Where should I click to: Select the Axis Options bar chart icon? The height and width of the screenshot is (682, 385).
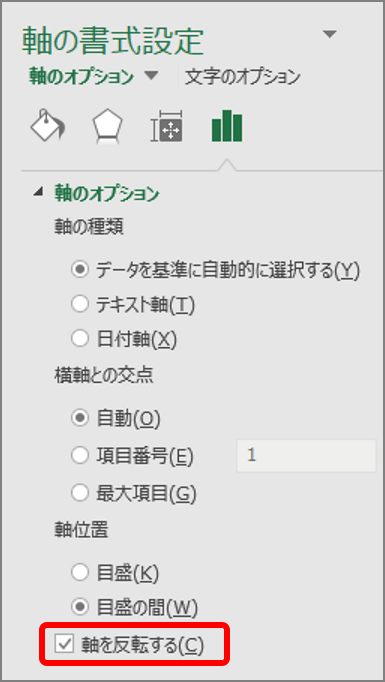point(227,125)
